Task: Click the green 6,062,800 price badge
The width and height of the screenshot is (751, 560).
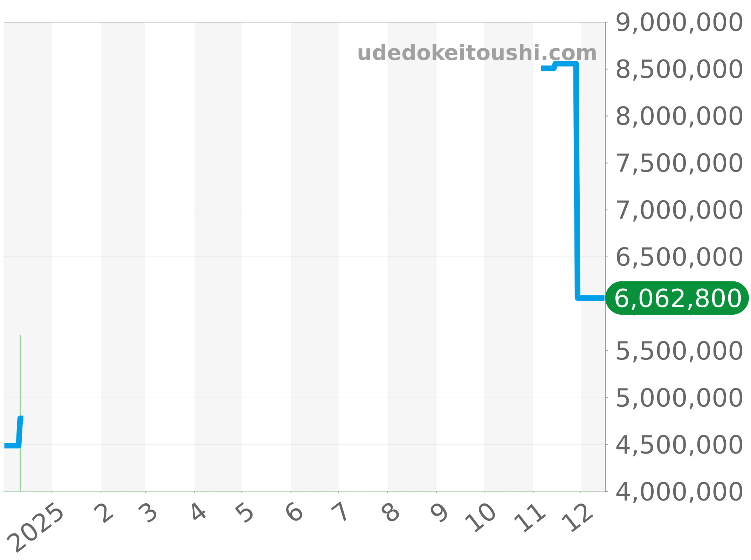Action: coord(677,298)
